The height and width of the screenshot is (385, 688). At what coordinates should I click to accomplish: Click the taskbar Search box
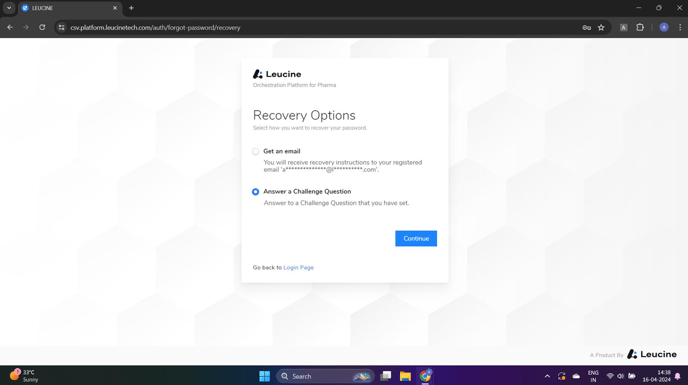click(325, 376)
